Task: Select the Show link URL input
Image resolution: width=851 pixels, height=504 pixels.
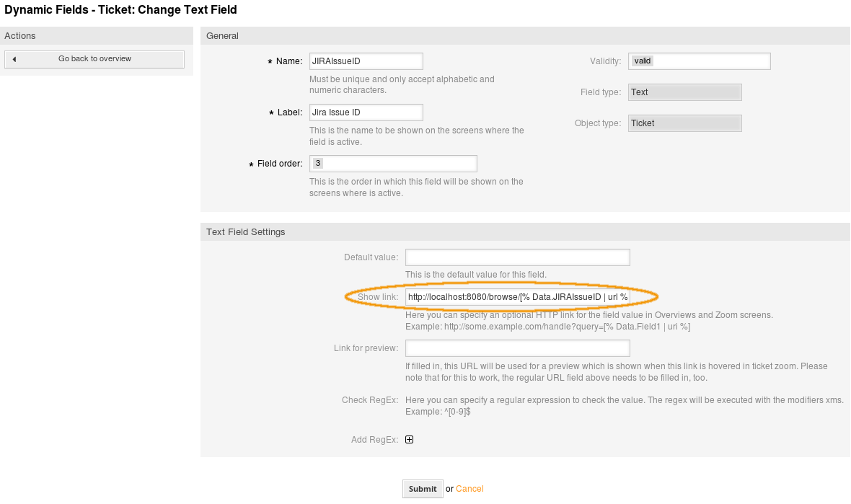Action: [517, 297]
